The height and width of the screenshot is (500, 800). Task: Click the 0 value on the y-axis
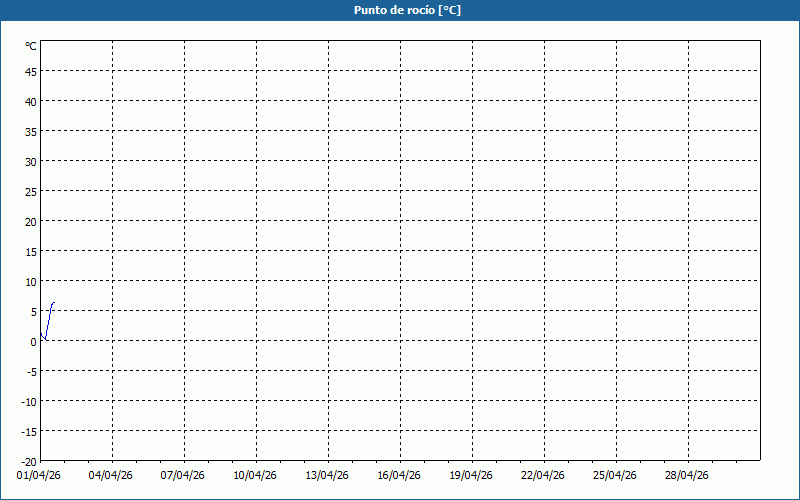click(x=34, y=341)
